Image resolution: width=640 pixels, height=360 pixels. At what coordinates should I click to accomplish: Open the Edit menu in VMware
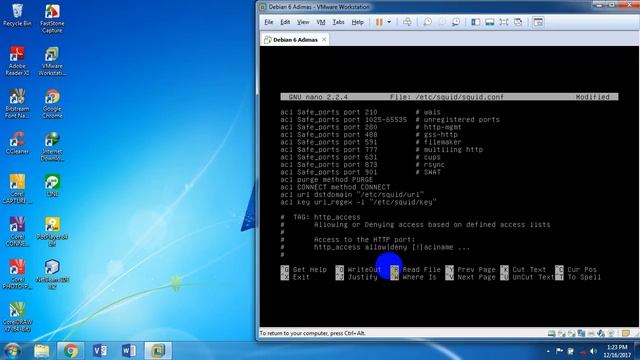click(285, 22)
